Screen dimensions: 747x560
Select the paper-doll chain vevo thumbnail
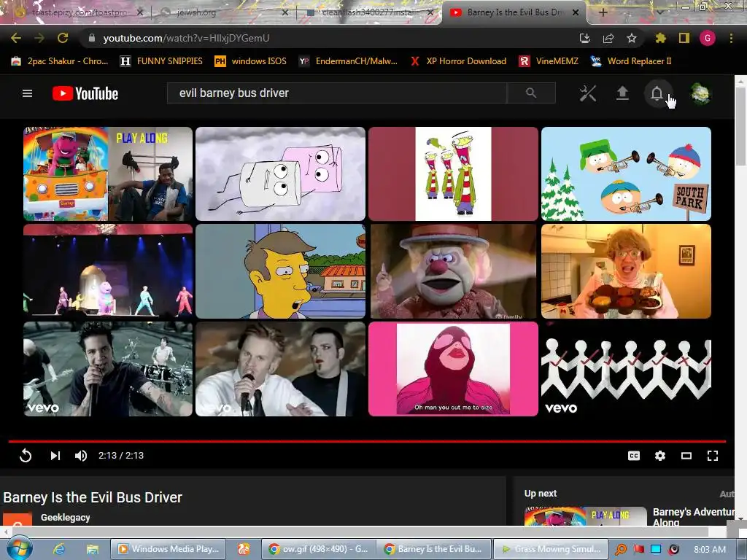[x=626, y=369]
